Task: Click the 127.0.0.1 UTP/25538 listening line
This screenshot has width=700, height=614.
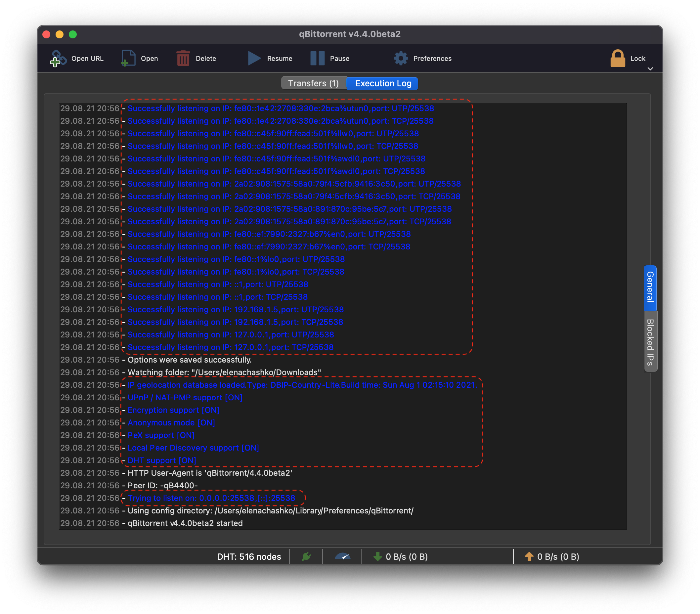Action: tap(231, 335)
